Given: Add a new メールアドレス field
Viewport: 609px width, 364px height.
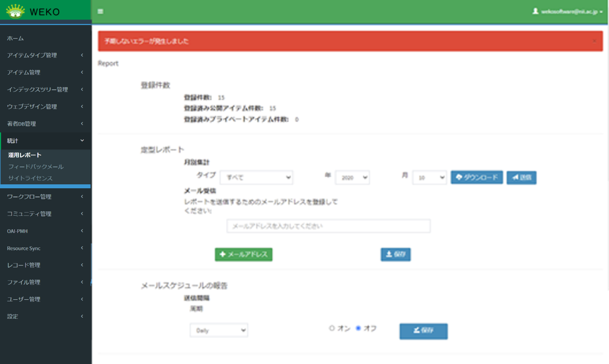Looking at the screenshot, I should 244,254.
